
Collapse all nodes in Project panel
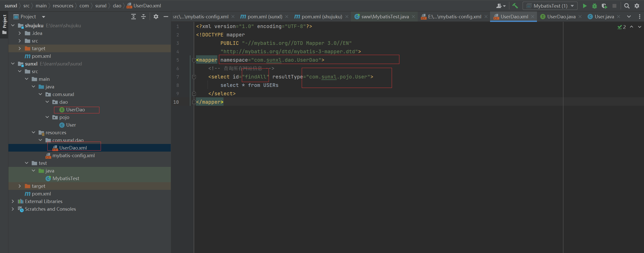[143, 17]
